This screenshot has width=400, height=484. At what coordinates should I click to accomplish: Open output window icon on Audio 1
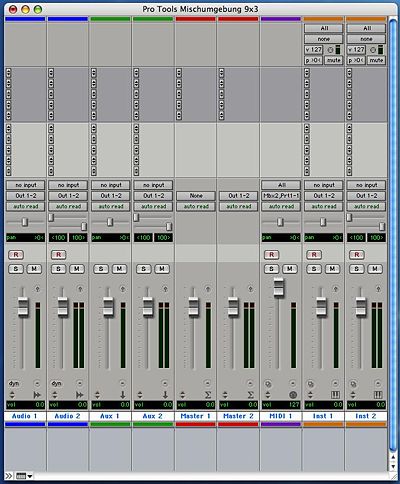coord(37,289)
